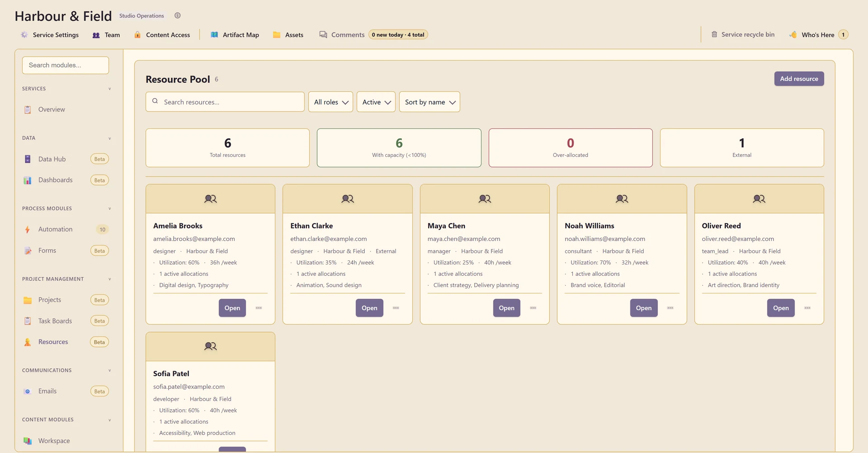This screenshot has width=868, height=453.
Task: Click the Dashboards chart icon
Action: tap(28, 180)
